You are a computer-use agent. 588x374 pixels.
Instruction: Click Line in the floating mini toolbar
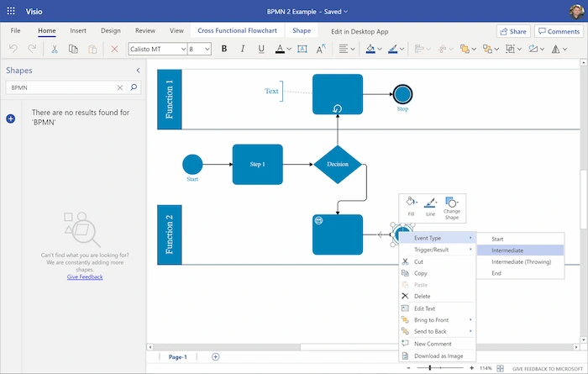pos(430,206)
